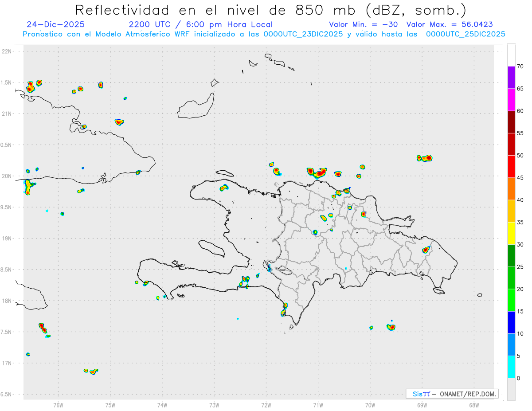The image size is (532, 411).
Task: Click the longitude label '75W'
Action: pos(110,405)
